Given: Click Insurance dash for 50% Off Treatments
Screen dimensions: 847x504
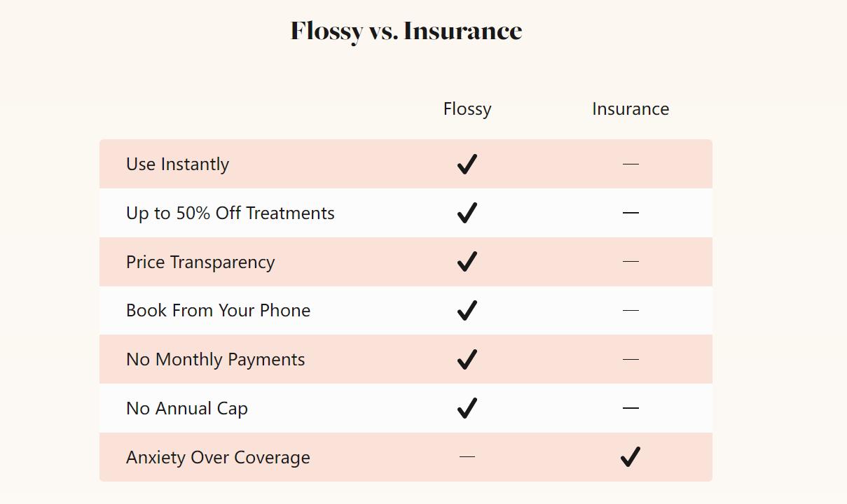Looking at the screenshot, I should pos(631,213).
